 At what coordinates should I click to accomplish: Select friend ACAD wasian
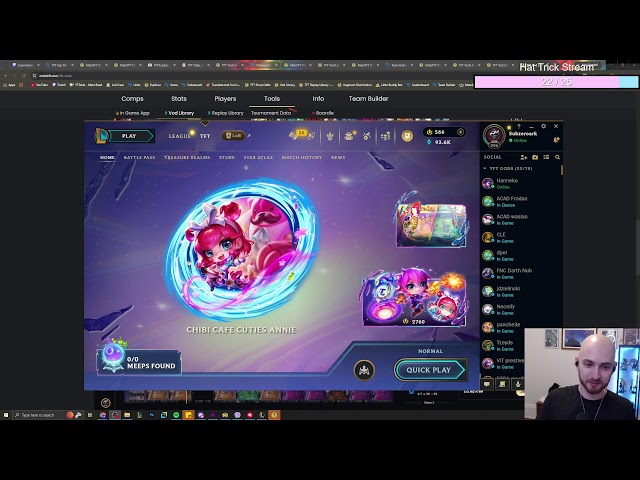tap(520, 219)
